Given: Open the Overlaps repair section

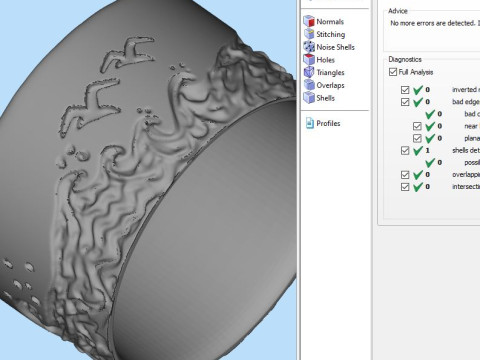Looking at the screenshot, I should 330,85.
